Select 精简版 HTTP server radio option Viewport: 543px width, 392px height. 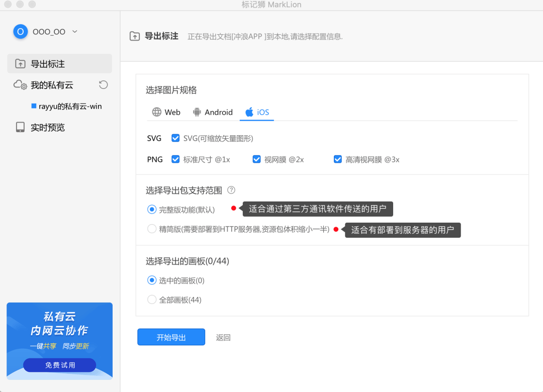coord(152,229)
